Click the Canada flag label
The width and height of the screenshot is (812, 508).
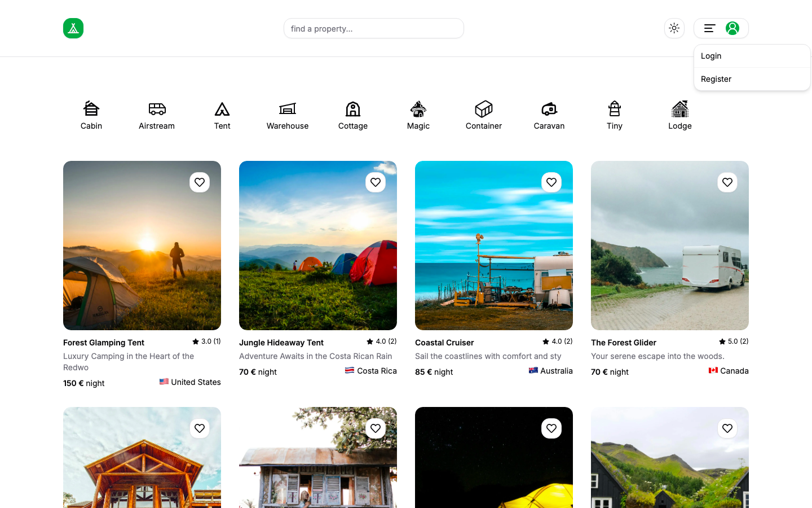coord(729,371)
